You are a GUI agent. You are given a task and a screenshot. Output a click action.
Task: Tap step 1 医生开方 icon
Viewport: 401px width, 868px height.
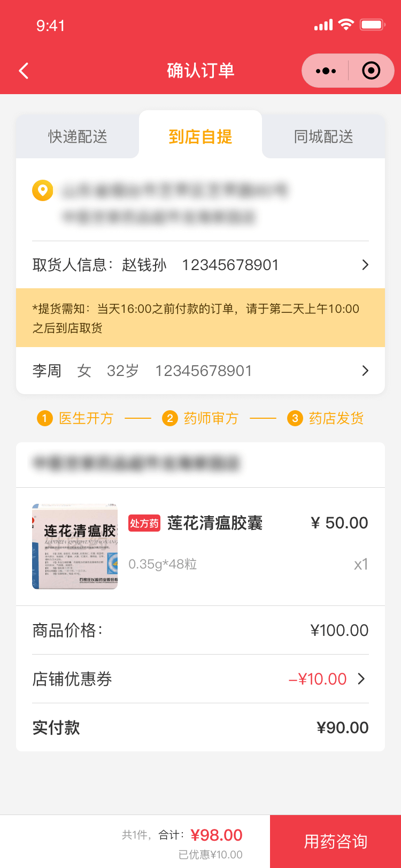(45, 418)
